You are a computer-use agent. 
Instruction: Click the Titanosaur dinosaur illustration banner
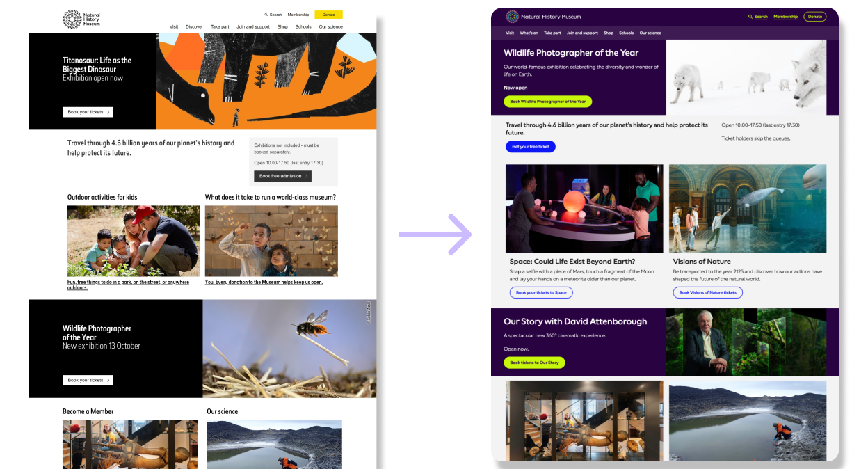click(266, 81)
